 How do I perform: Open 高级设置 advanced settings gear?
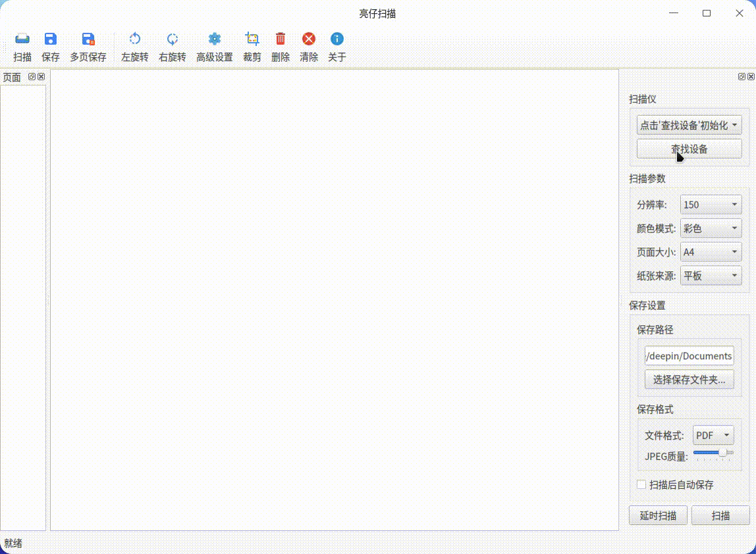pos(215,39)
